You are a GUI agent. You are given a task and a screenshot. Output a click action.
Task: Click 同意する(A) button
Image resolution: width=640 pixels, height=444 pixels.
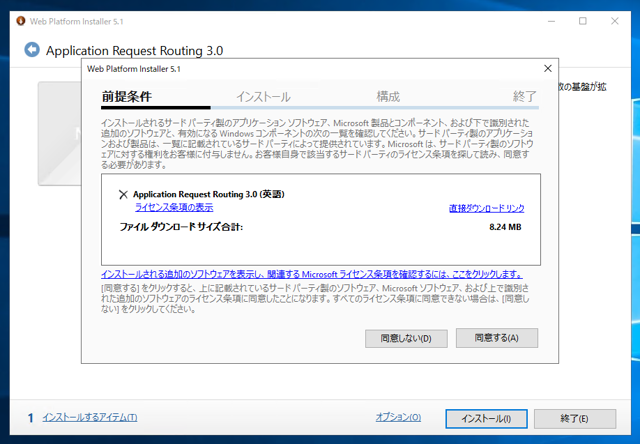(497, 338)
